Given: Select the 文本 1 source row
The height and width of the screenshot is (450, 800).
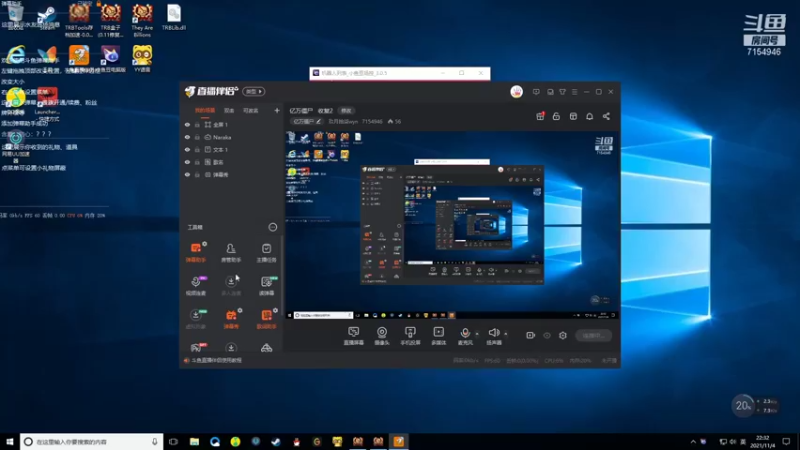Looking at the screenshot, I should point(231,149).
